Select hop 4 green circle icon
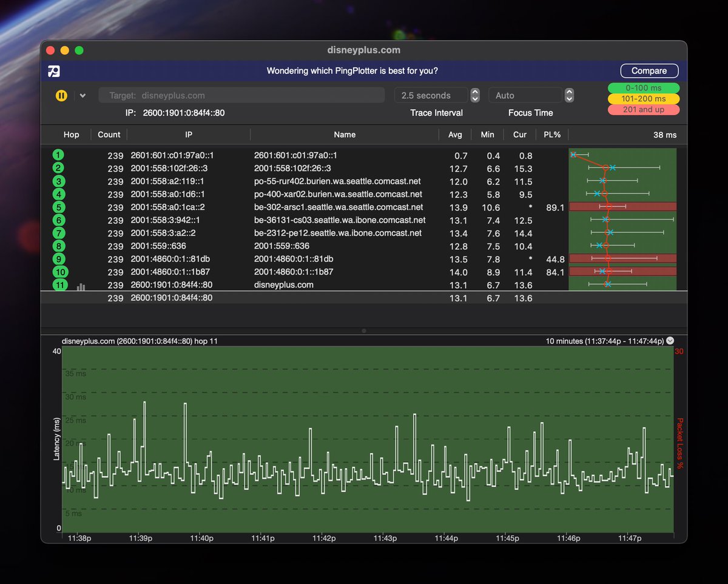The width and height of the screenshot is (728, 584). point(58,194)
